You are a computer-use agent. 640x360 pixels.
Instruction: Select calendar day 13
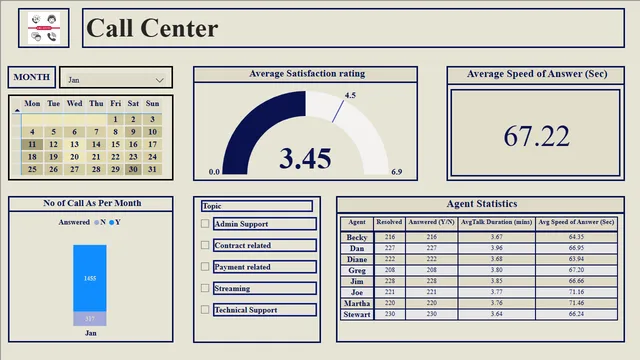click(74, 144)
